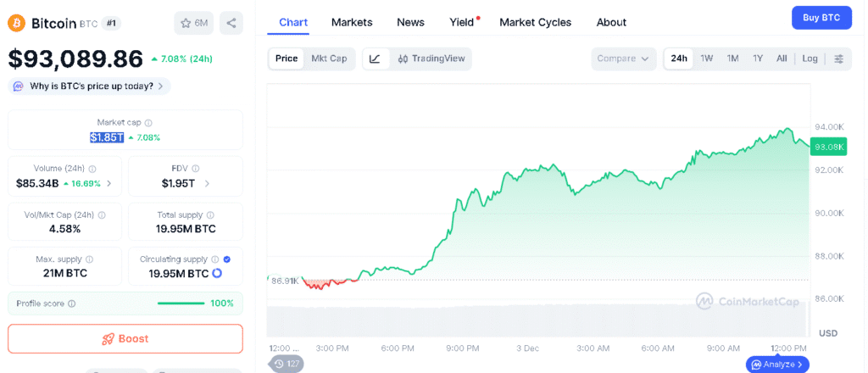Open the Profile score info icon
This screenshot has width=868, height=373.
coord(72,303)
